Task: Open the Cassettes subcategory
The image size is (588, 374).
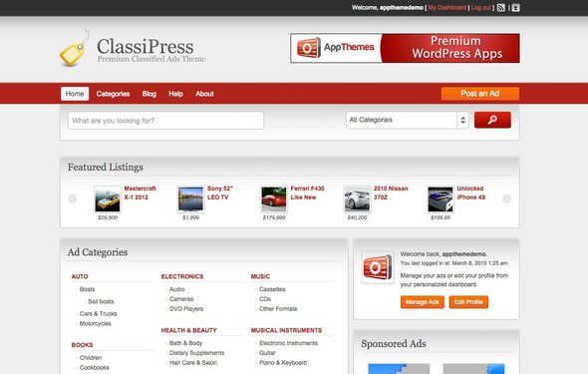Action: click(273, 289)
